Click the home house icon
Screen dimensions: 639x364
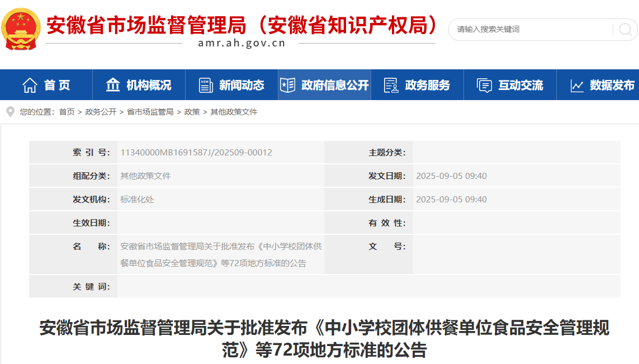(30, 85)
